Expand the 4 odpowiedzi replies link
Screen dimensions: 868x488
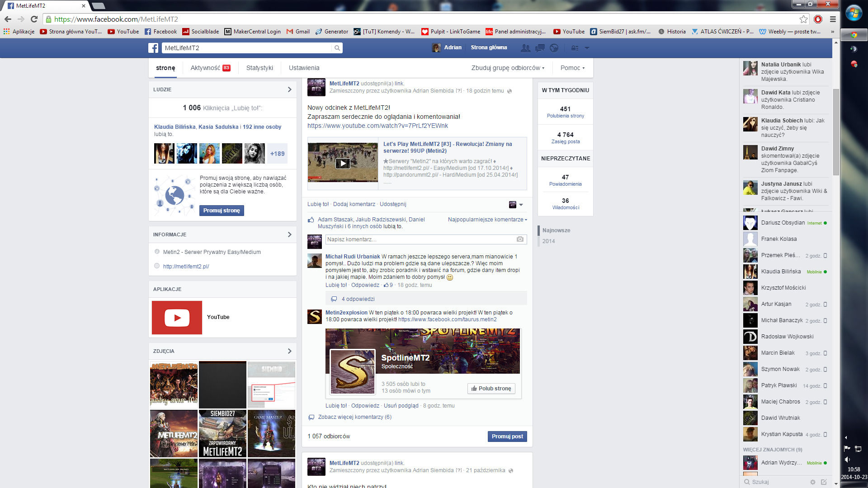coord(358,299)
